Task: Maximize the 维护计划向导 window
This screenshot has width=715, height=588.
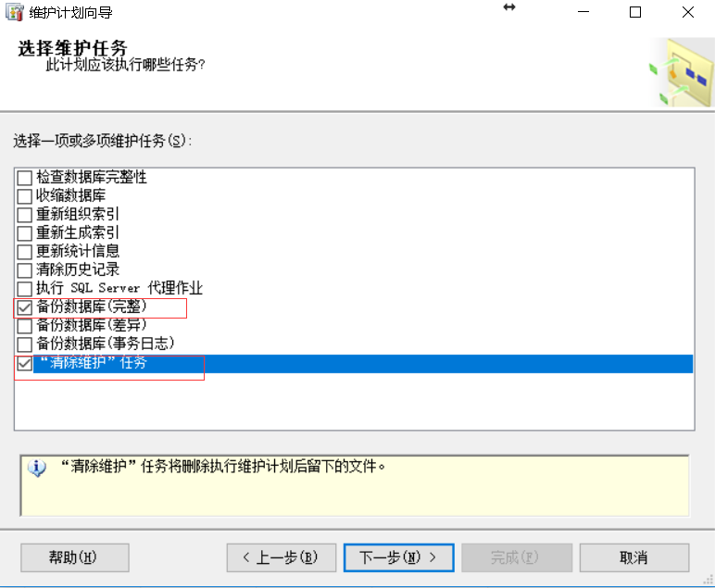Action: 635,12
